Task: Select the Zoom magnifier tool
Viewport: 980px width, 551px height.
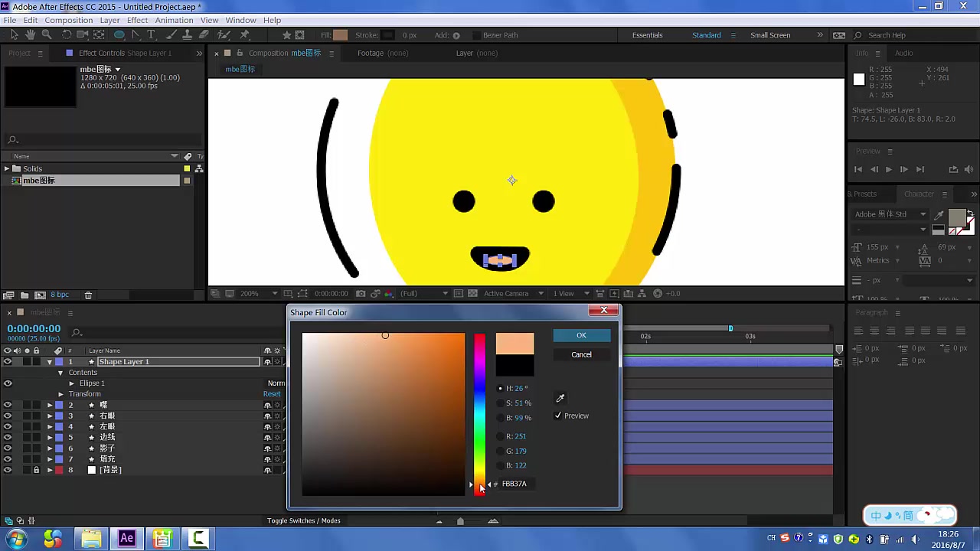Action: tap(47, 34)
